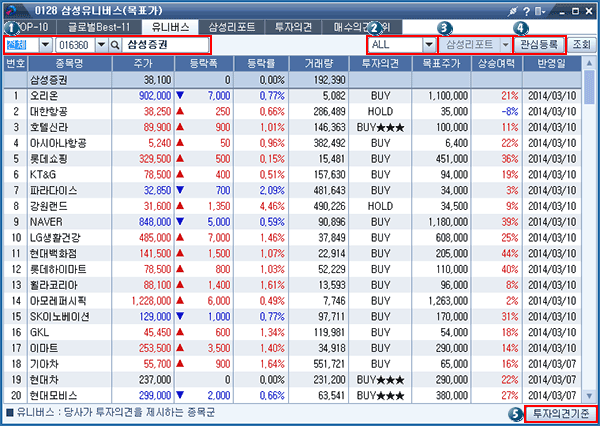Image resolution: width=600 pixels, height=426 pixels.
Task: Sort by the 거래량 column header
Action: pyautogui.click(x=319, y=64)
